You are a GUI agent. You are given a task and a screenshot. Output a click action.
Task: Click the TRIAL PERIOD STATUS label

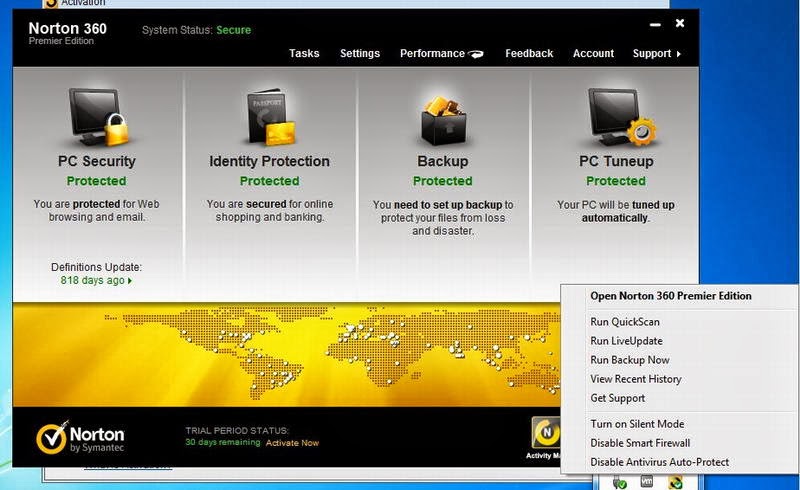(x=237, y=431)
